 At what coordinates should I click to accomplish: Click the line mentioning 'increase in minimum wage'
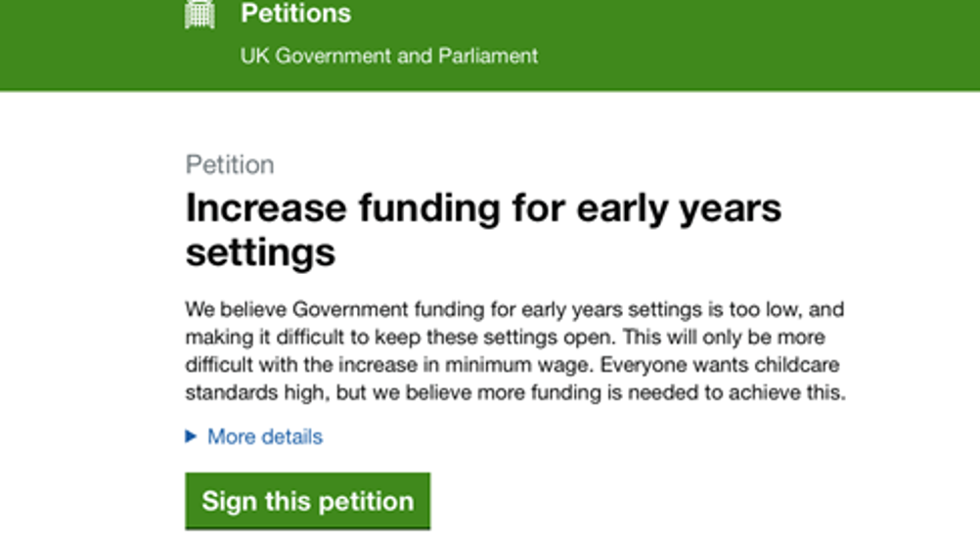pos(512,365)
